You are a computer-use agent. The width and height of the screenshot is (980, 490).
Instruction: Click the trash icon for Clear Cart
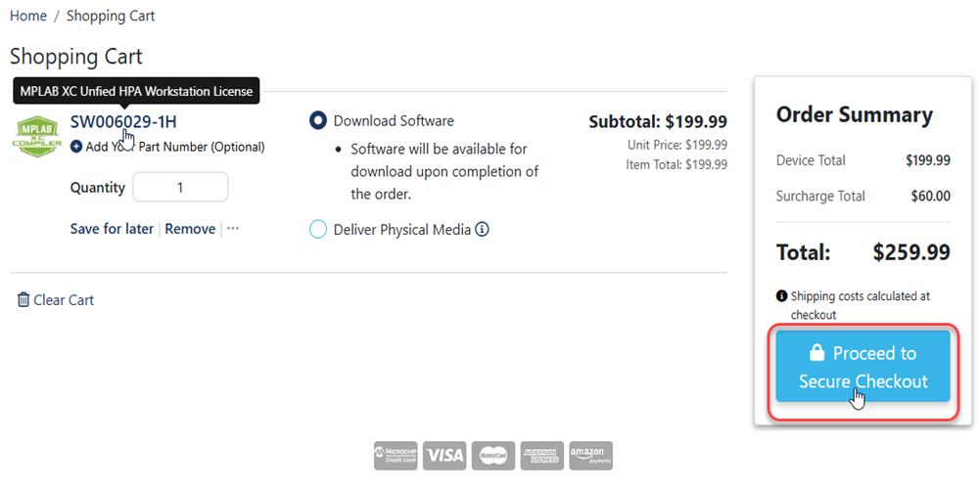pos(23,299)
